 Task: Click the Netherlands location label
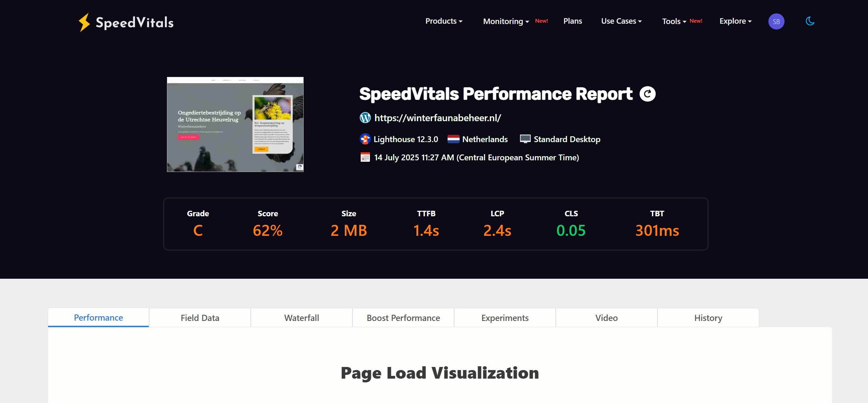(485, 139)
